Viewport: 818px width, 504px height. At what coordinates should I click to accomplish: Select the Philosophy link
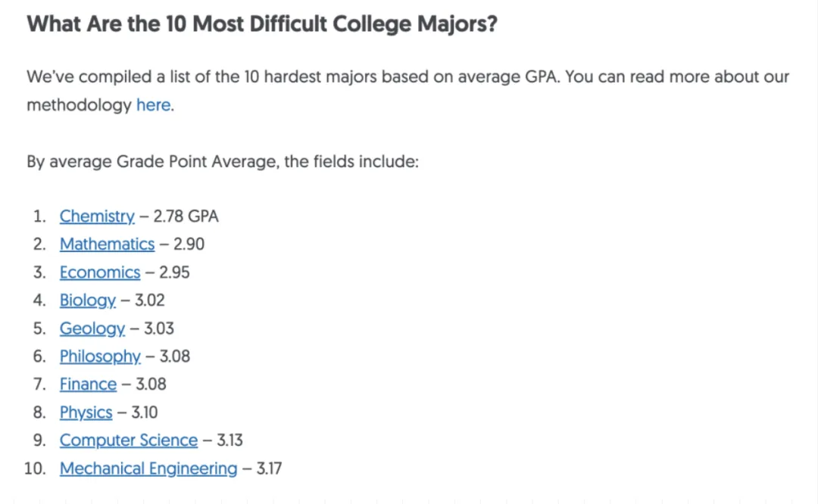click(x=100, y=356)
